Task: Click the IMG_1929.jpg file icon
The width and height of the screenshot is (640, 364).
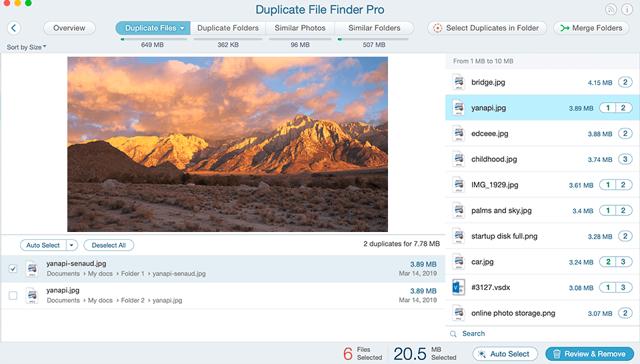Action: (459, 185)
